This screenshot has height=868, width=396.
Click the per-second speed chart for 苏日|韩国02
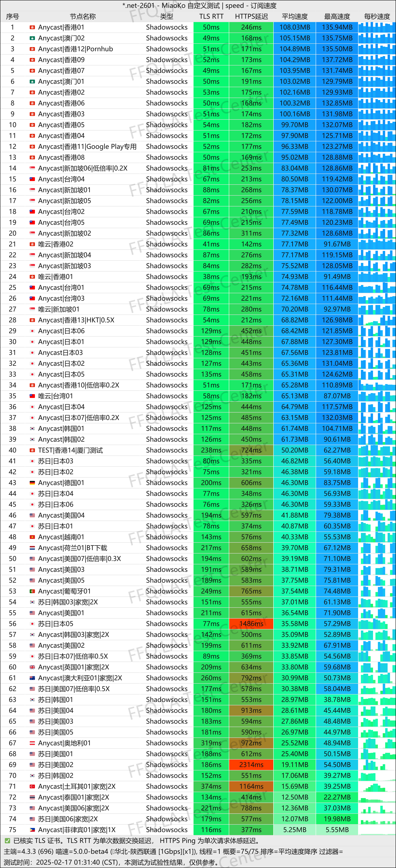pyautogui.click(x=377, y=776)
